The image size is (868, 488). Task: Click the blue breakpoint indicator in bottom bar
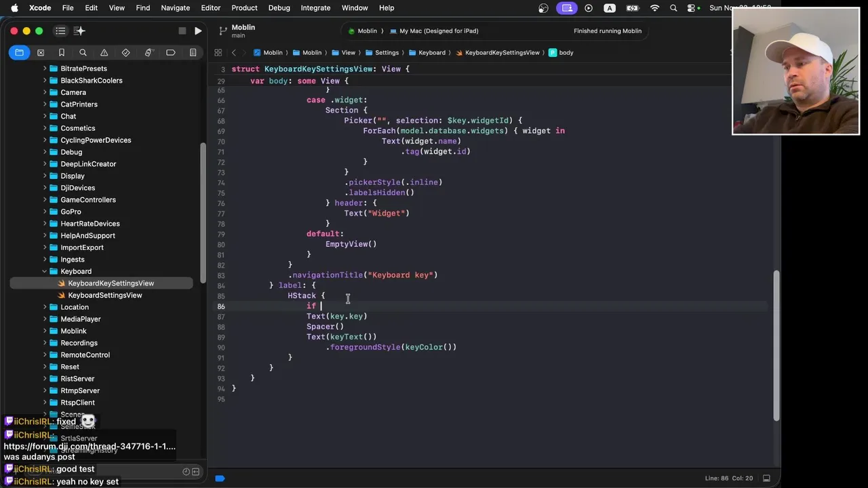[x=220, y=479]
